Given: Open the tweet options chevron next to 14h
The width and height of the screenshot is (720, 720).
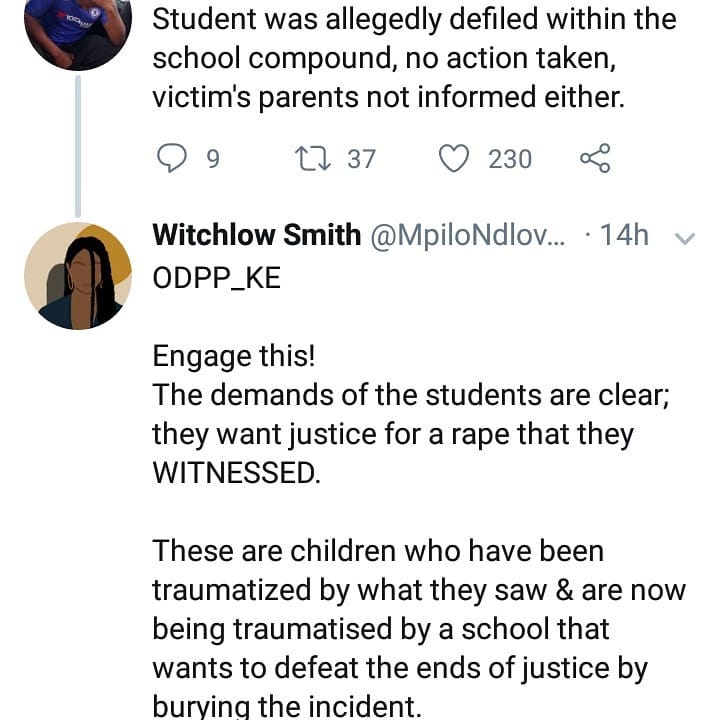Looking at the screenshot, I should (686, 238).
